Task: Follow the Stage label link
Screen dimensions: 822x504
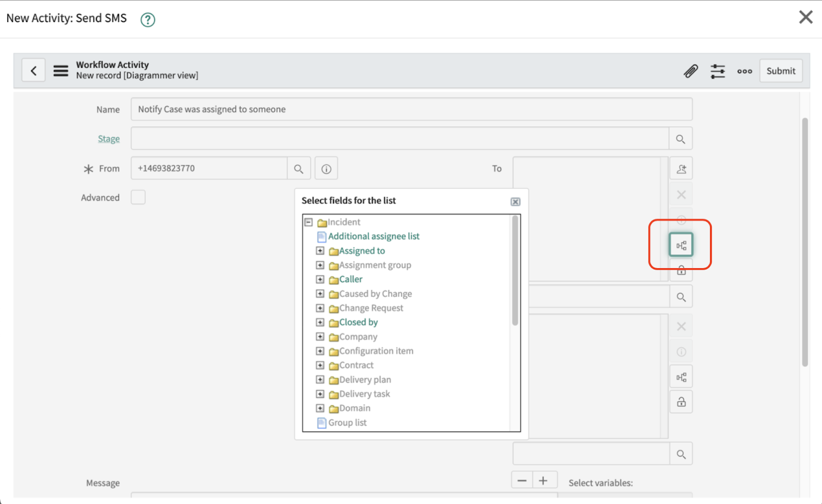Action: coord(109,139)
